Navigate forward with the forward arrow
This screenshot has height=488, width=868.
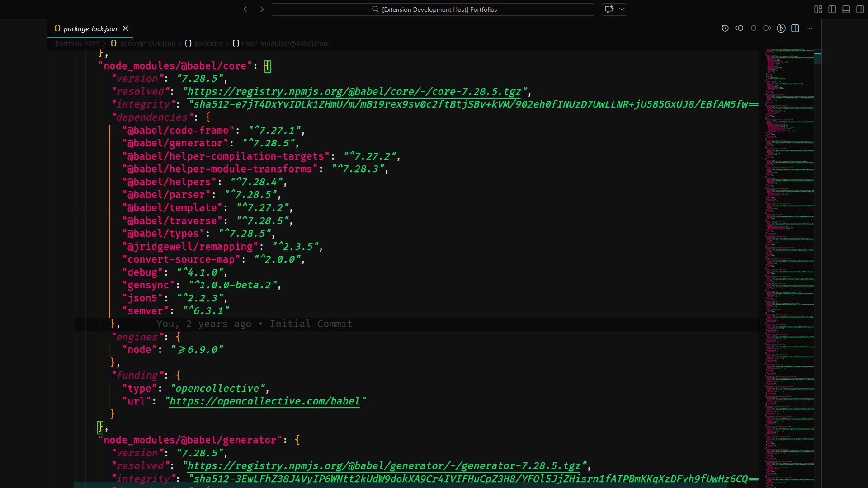(260, 9)
